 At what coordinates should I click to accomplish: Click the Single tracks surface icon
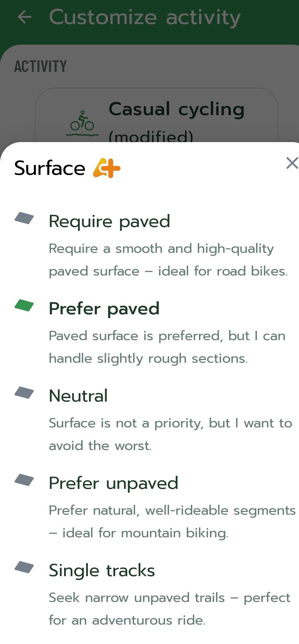tap(24, 567)
